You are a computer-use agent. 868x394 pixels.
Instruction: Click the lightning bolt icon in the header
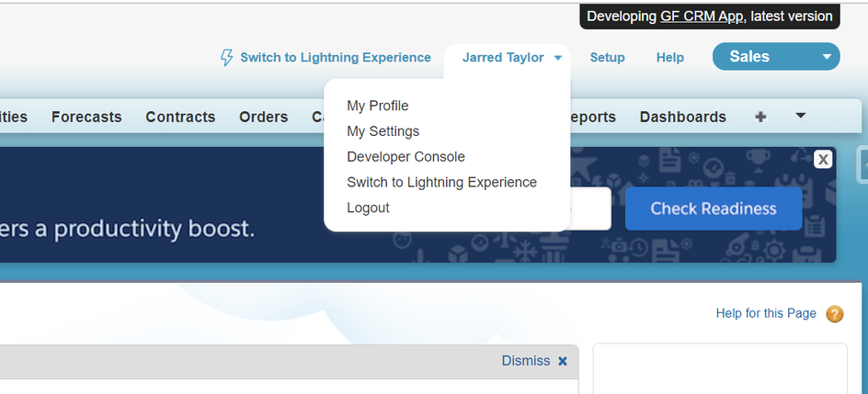tap(226, 58)
